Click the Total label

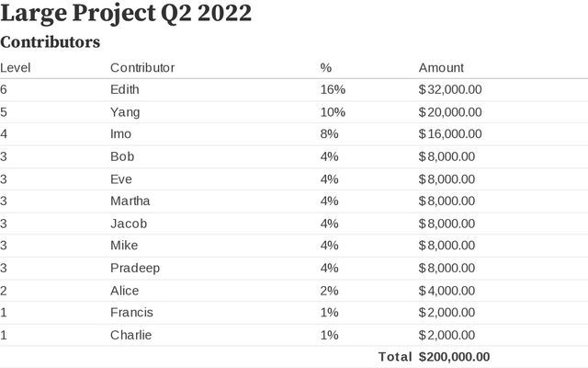point(395,357)
